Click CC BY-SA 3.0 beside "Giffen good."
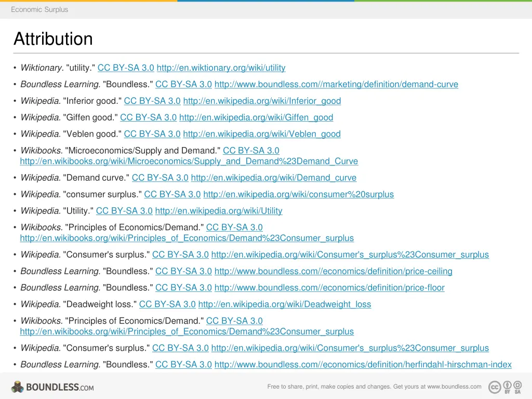 coord(148,117)
